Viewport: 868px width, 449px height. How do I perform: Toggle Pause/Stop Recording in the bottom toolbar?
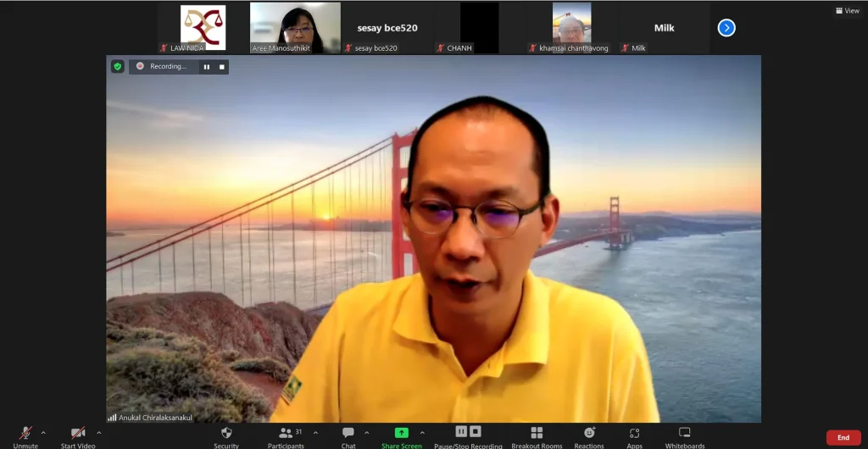coord(468,435)
